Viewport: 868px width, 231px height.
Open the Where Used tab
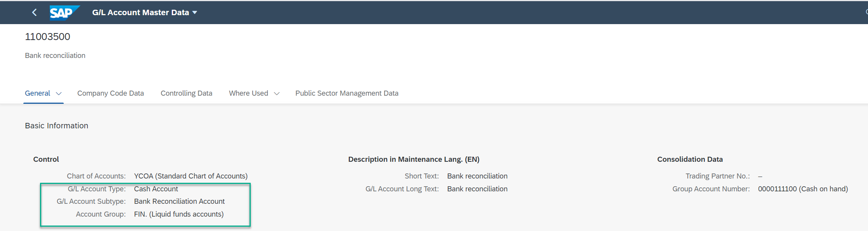point(248,93)
